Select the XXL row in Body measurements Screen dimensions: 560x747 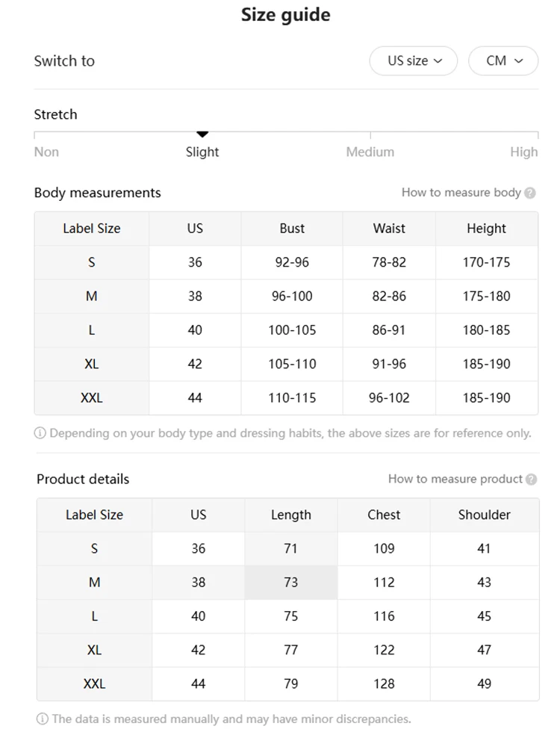coord(92,398)
